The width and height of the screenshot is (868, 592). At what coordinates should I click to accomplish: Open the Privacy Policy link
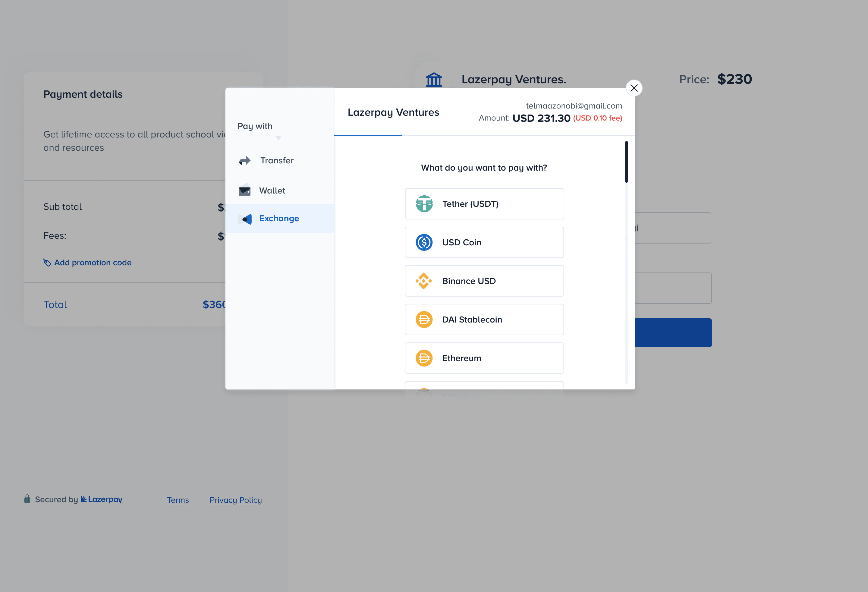236,500
